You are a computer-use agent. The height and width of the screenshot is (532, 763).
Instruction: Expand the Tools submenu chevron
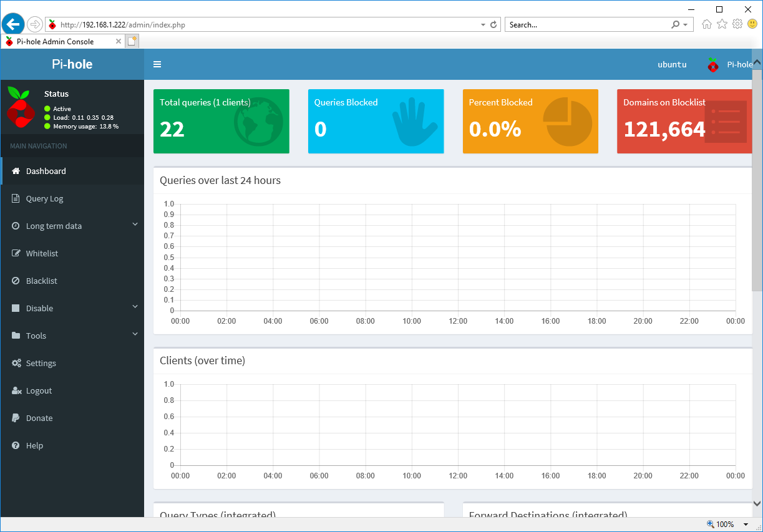point(135,334)
